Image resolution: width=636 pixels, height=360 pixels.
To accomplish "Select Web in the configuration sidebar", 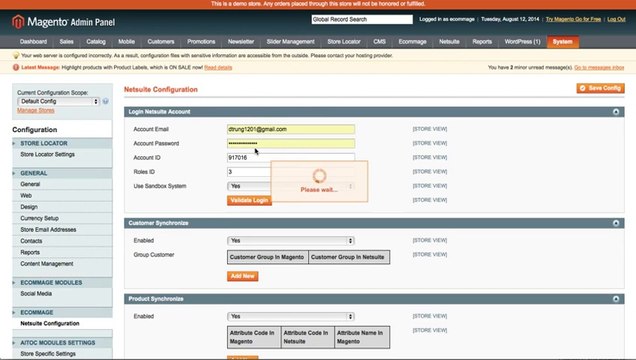I will coord(26,195).
